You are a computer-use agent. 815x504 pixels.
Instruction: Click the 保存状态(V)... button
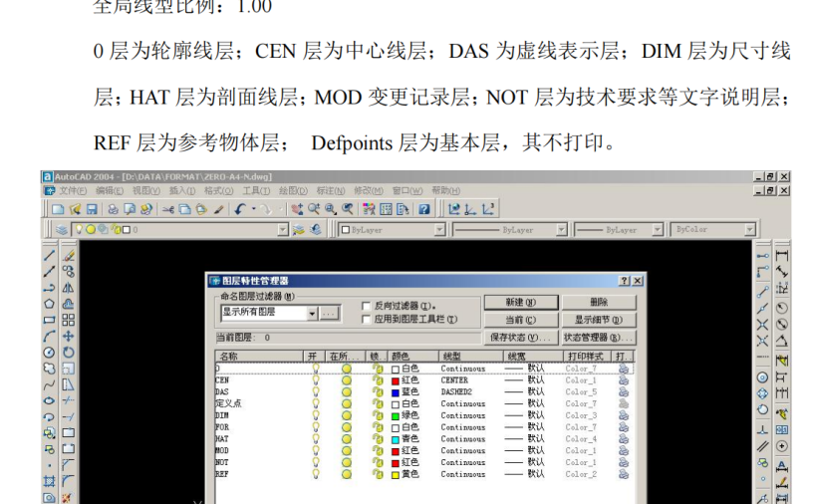(521, 338)
